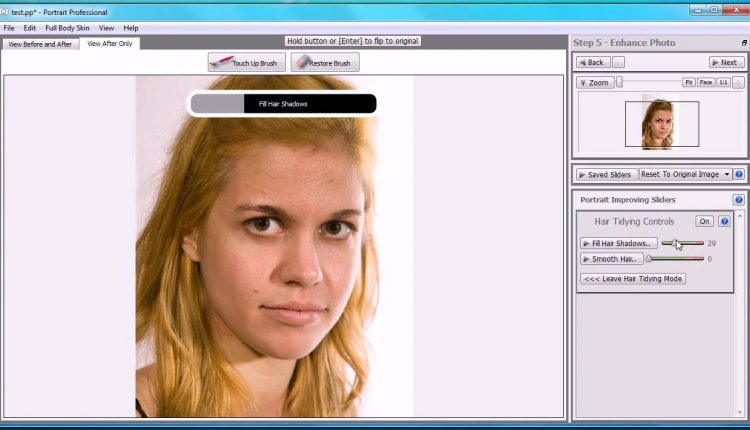
Task: Click Hold button to flip to original
Action: (x=353, y=41)
